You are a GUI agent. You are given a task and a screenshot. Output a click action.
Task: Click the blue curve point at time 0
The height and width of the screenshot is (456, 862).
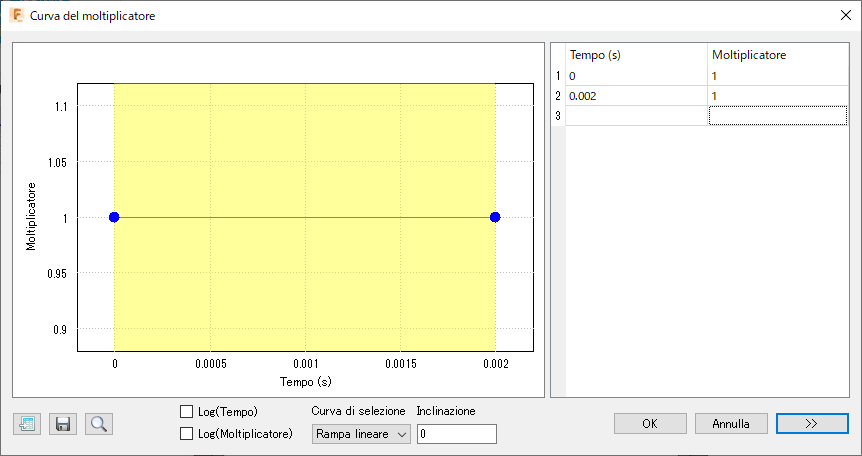pyautogui.click(x=114, y=217)
